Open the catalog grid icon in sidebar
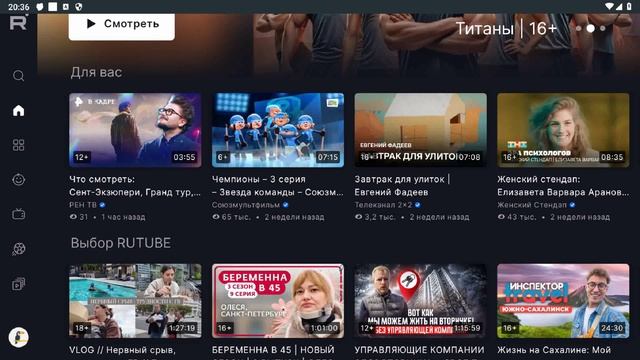Image resolution: width=640 pixels, height=360 pixels. (18, 145)
